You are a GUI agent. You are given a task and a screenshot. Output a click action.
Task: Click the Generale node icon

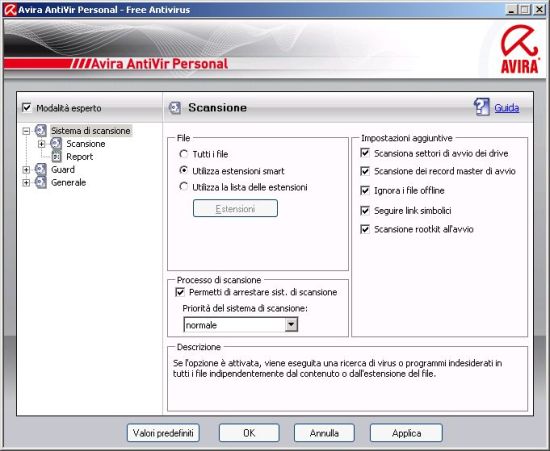click(41, 182)
